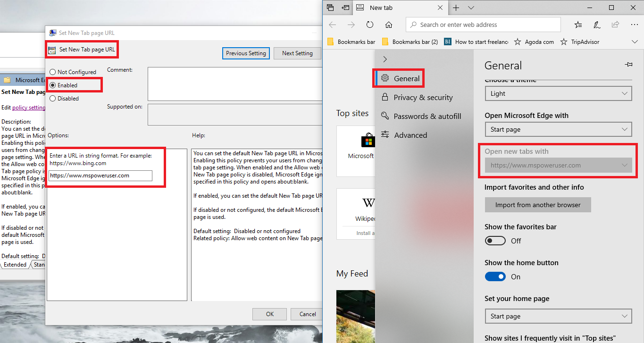Go back in Edge browser

(333, 25)
